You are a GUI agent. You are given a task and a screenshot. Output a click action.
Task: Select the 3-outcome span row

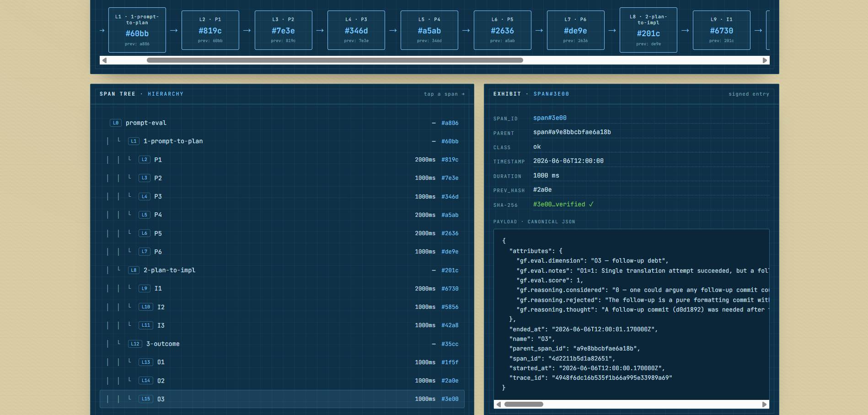[282, 344]
